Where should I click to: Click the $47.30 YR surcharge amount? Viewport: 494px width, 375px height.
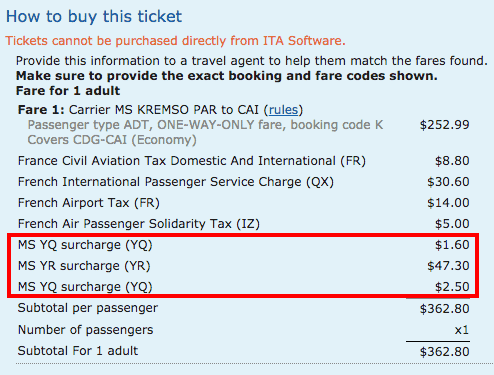[x=448, y=266]
